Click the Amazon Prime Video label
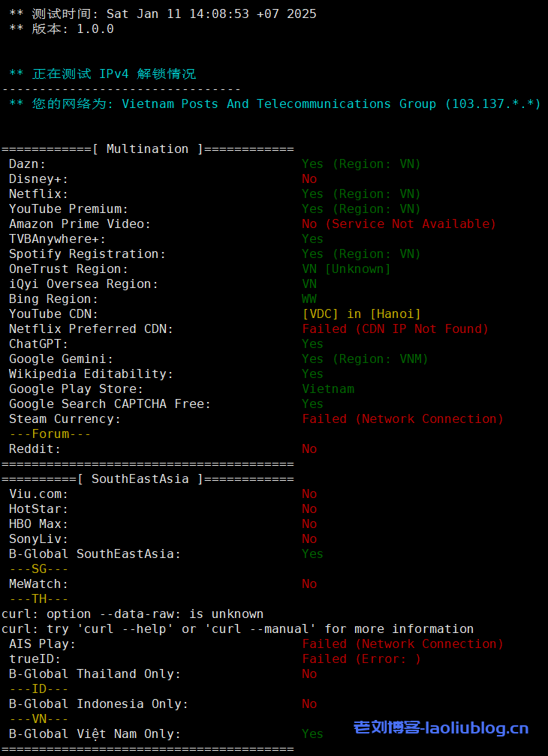548x756 pixels. tap(80, 224)
